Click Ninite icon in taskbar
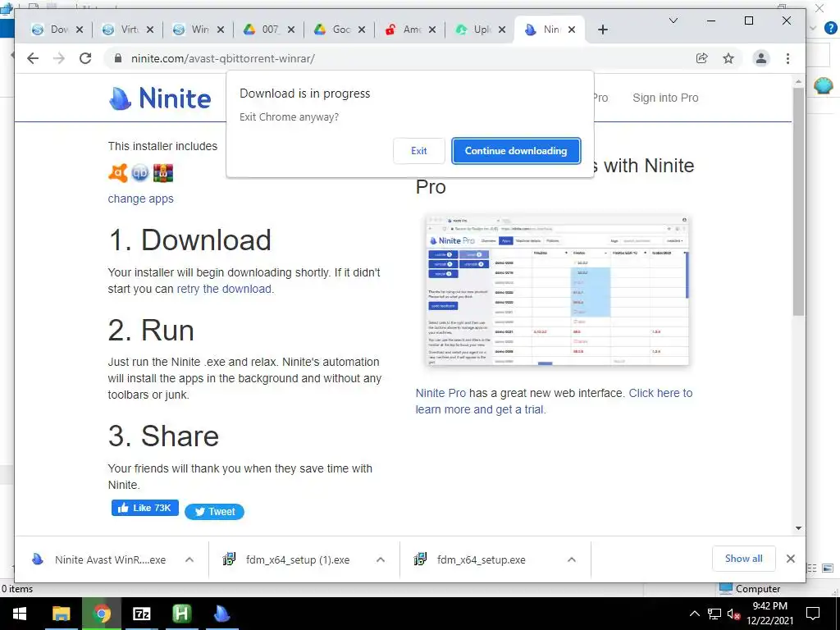 [221, 614]
